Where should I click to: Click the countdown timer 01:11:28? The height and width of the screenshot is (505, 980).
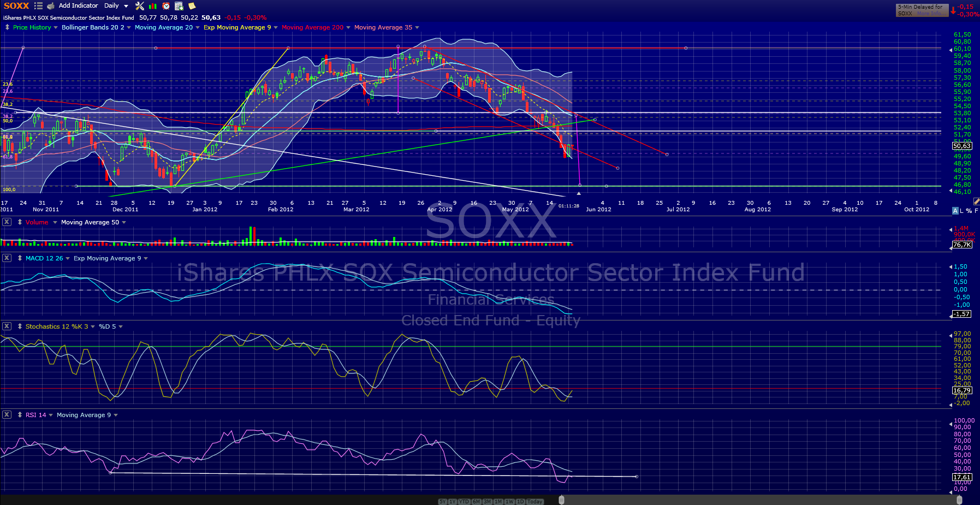click(x=569, y=206)
